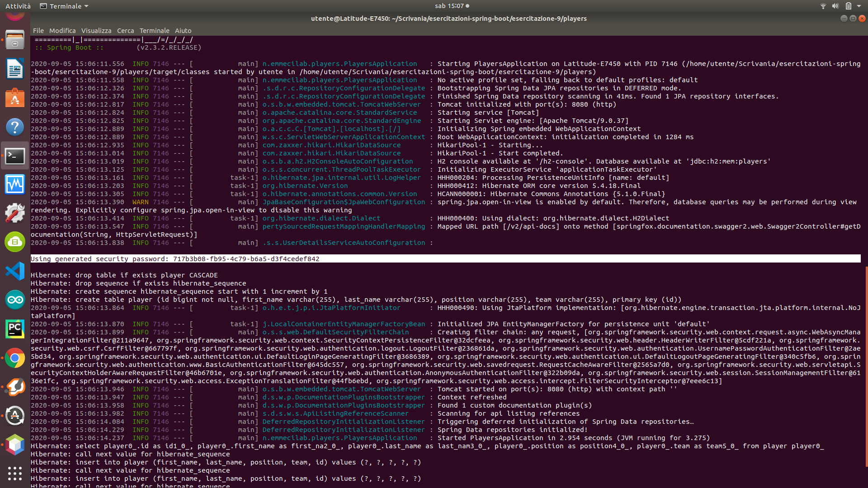Image resolution: width=868 pixels, height=488 pixels.
Task: Open the System Monitor dock icon
Action: point(15,184)
